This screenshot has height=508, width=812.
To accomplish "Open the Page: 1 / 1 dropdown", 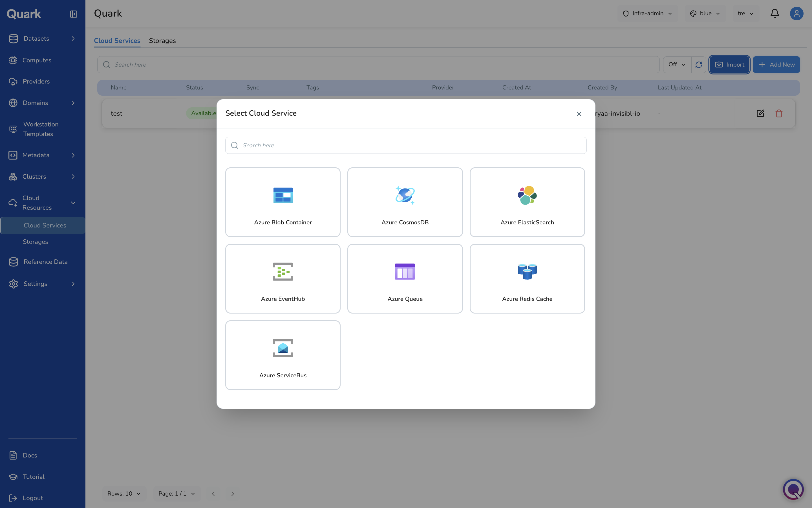I will (x=176, y=494).
